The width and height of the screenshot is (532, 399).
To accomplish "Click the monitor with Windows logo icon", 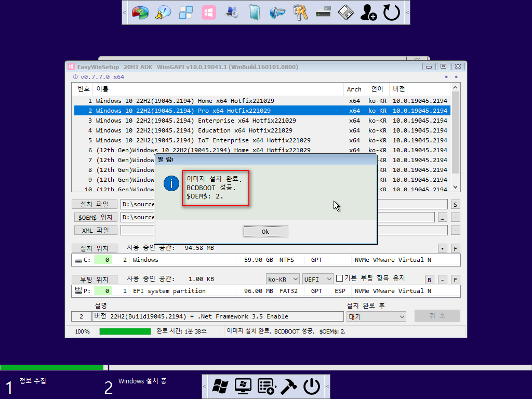I will click(x=243, y=387).
